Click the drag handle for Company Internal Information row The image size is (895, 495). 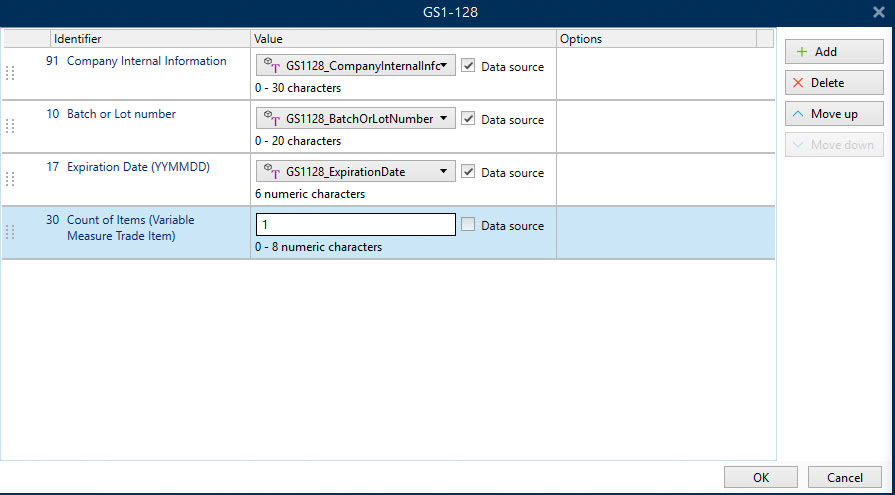click(x=11, y=73)
